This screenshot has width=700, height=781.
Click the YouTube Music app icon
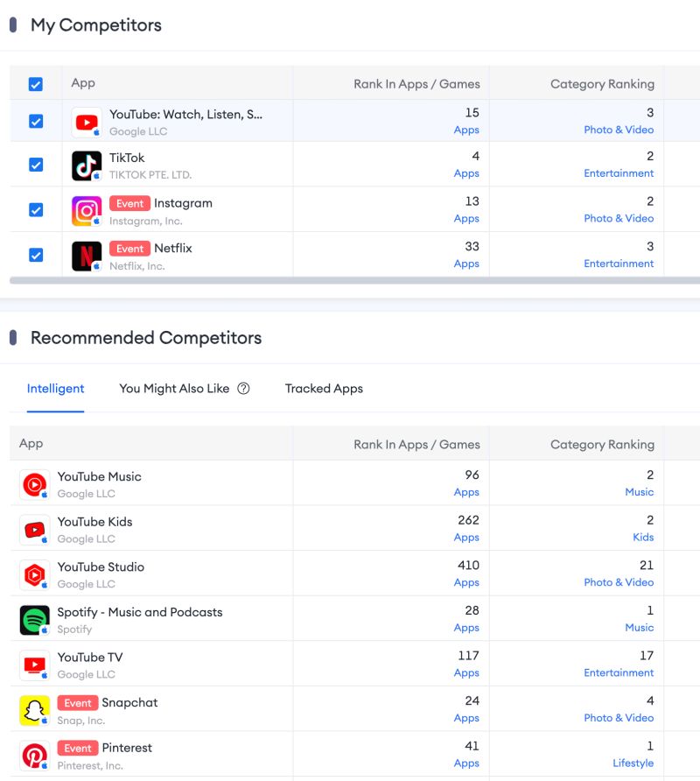point(33,483)
